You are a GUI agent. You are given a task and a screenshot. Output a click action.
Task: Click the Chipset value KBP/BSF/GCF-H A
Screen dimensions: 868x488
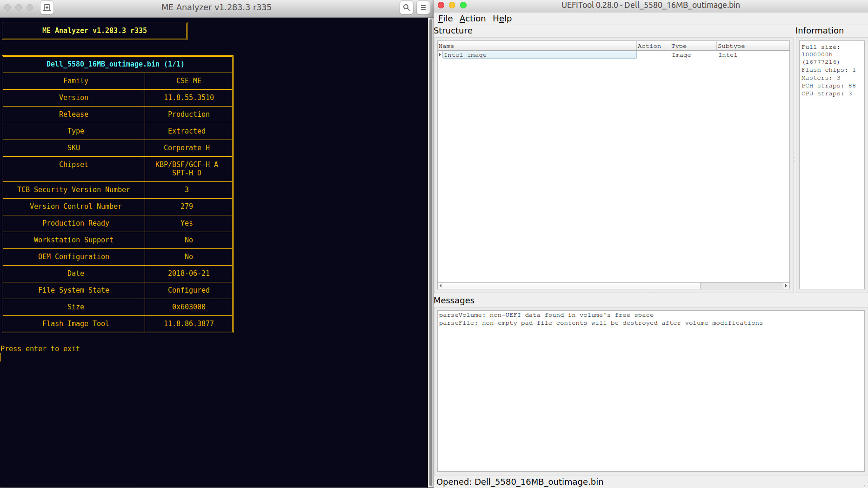coord(187,165)
